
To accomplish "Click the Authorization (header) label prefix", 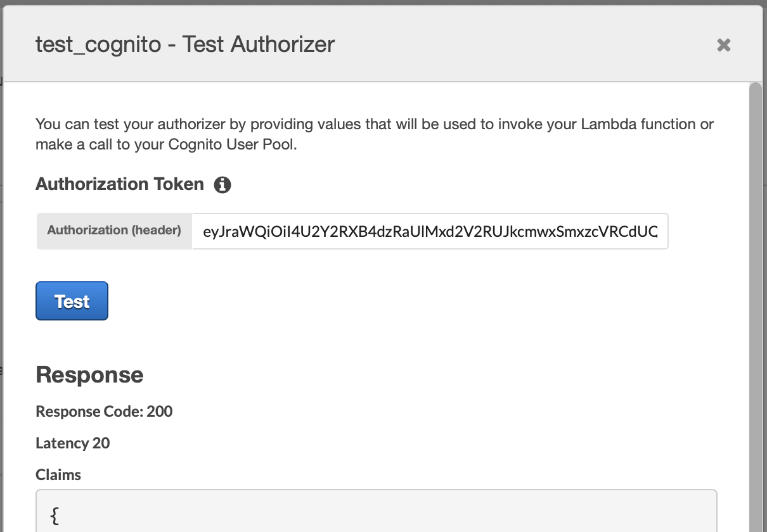I will tap(113, 230).
